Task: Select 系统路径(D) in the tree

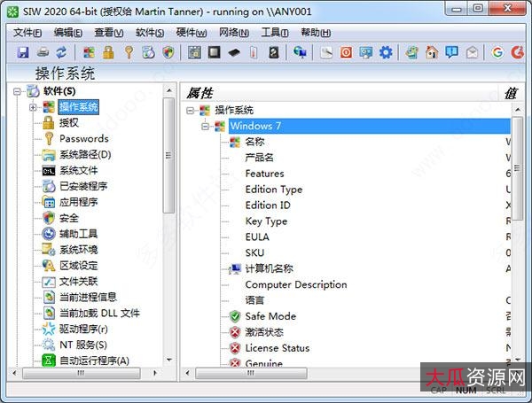Action: pos(85,154)
